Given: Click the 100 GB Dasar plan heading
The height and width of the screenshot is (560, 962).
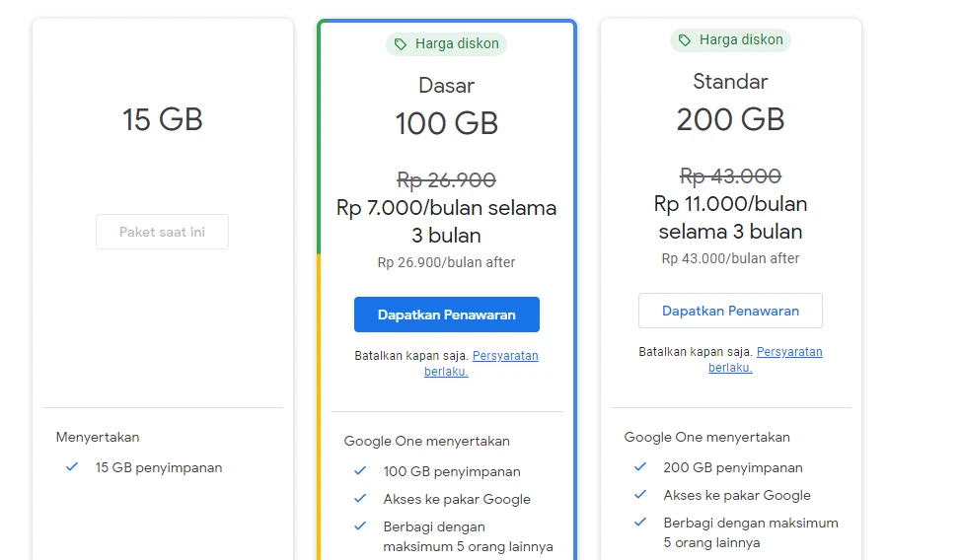Looking at the screenshot, I should coord(447,123).
